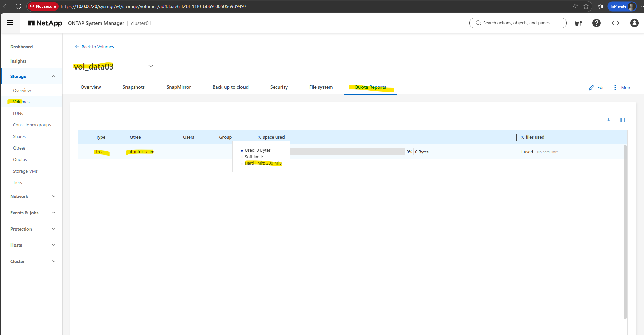Viewport: 644px width, 335px height.
Task: Expand the vol_data03 volume selector dropdown
Action: 151,66
